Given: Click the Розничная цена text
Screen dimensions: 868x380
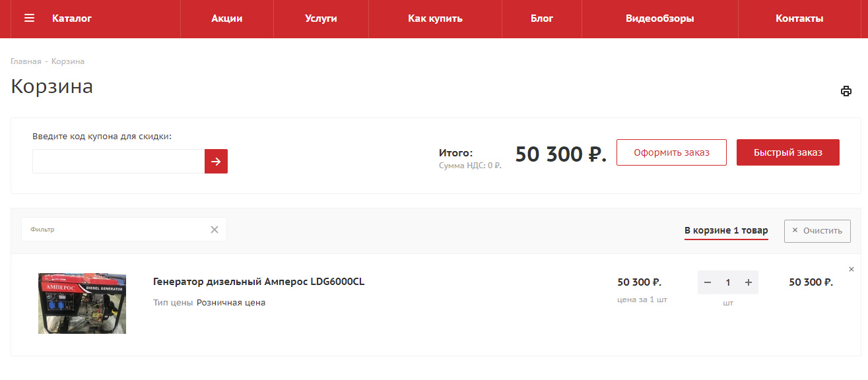Looking at the screenshot, I should [231, 303].
